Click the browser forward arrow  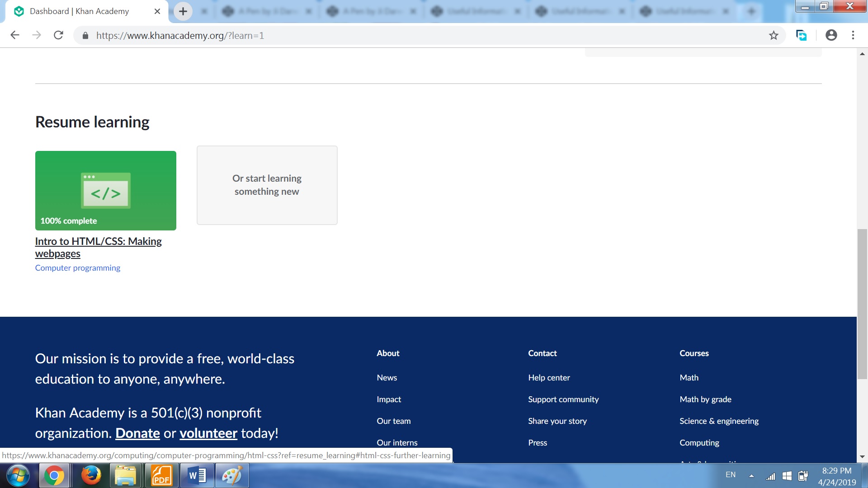coord(37,35)
